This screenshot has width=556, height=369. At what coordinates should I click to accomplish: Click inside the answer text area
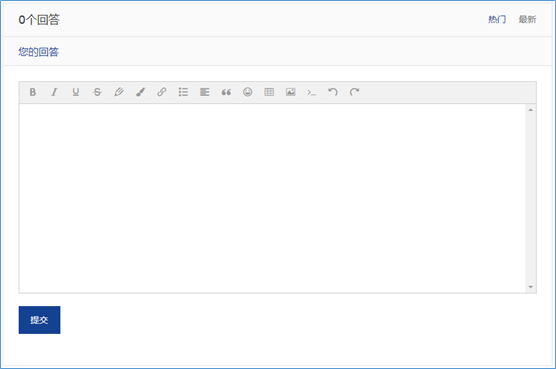point(272,199)
